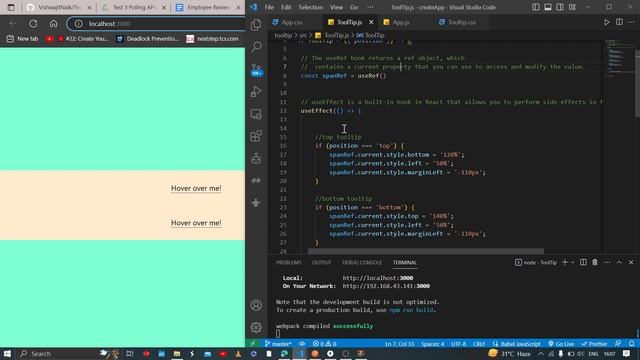
Task: Create a new terminal with plus icon
Action: [565, 262]
